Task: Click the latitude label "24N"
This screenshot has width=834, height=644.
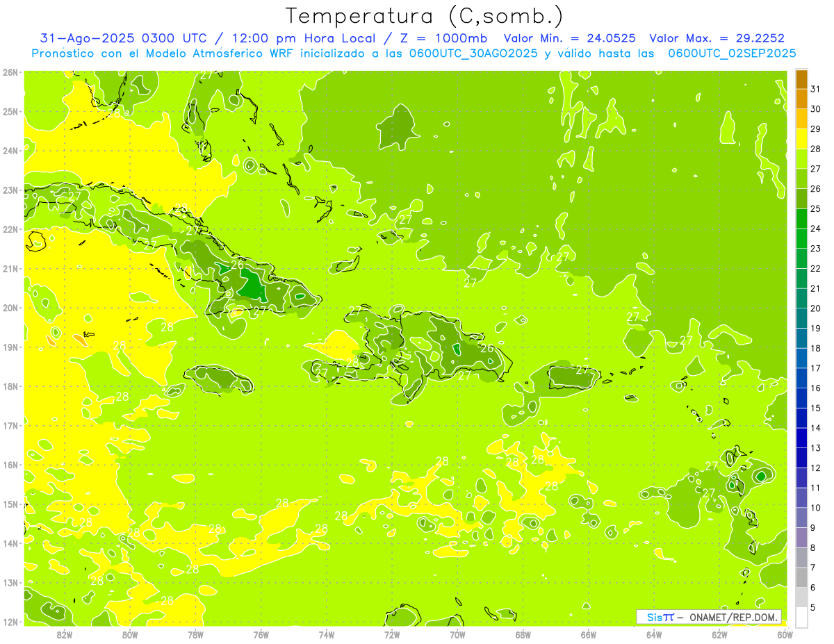Action: [x=10, y=151]
